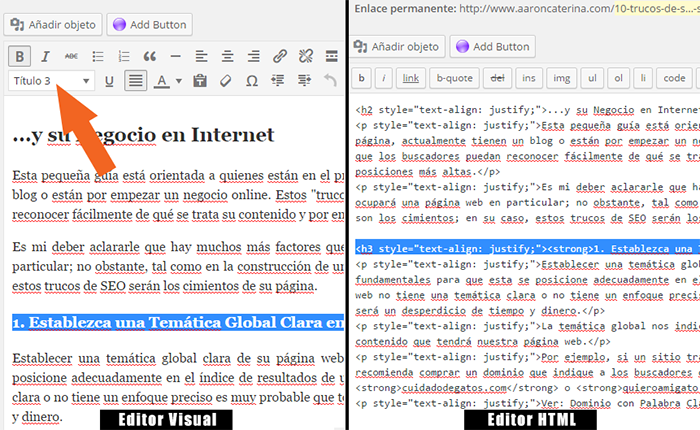Open the Título 3 format dropdown
The height and width of the screenshot is (430, 700).
[x=52, y=81]
